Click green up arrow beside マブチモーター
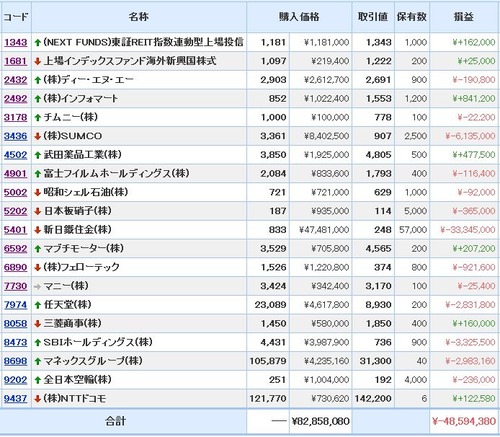Viewport: 500px width, 437px height. [38, 249]
